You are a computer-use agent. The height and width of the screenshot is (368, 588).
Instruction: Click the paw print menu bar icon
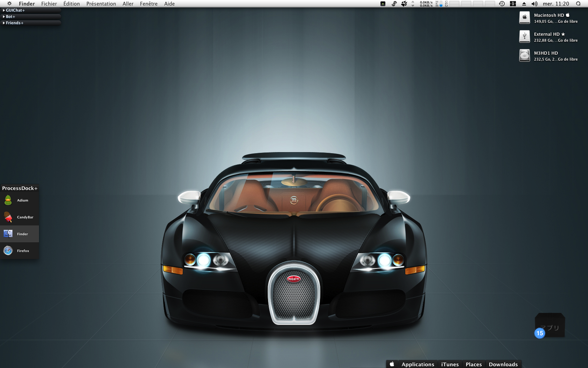(x=404, y=4)
